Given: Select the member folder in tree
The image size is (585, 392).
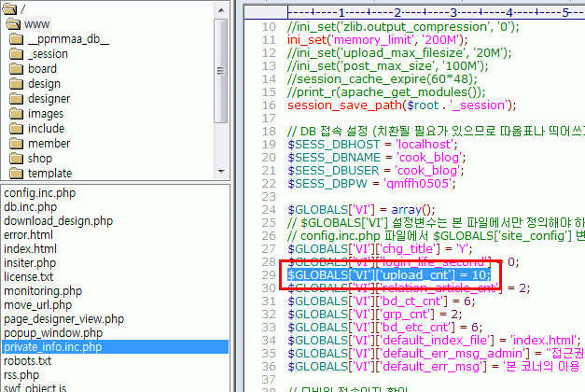Looking at the screenshot, I should [49, 144].
